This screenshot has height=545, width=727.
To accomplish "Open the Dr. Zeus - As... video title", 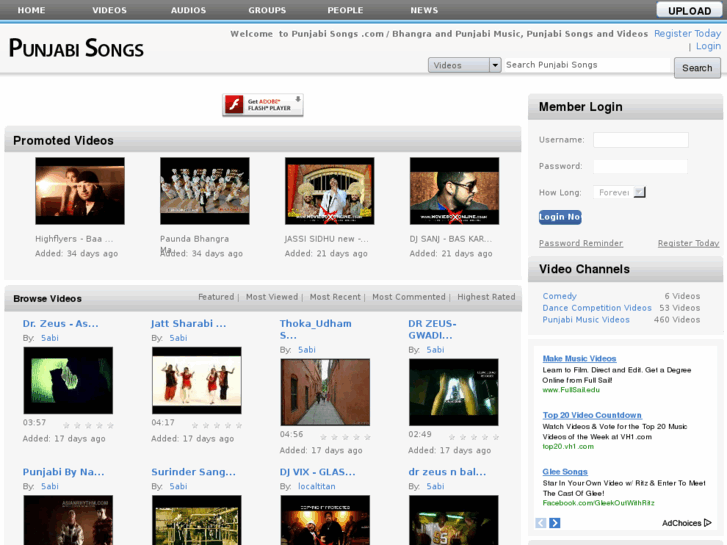I will click(x=60, y=323).
